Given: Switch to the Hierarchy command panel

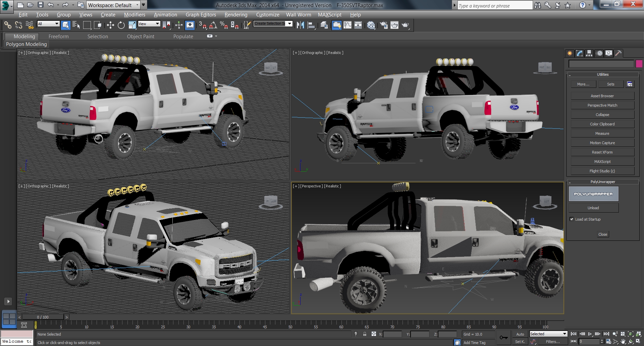Looking at the screenshot, I should pyautogui.click(x=589, y=53).
